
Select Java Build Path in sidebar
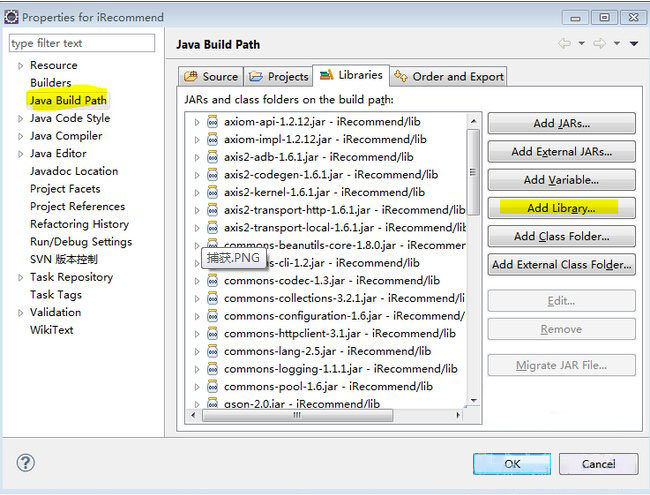point(68,100)
